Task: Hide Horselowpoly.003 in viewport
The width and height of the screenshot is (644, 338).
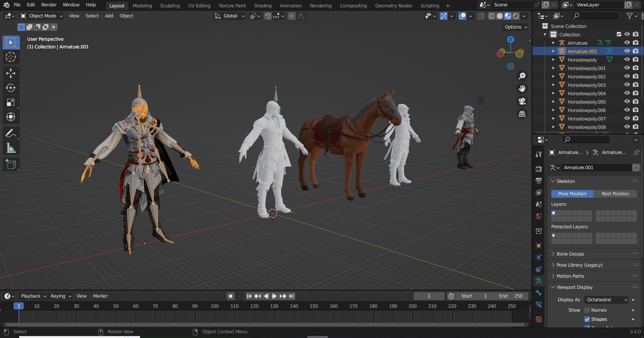Action: pos(627,85)
